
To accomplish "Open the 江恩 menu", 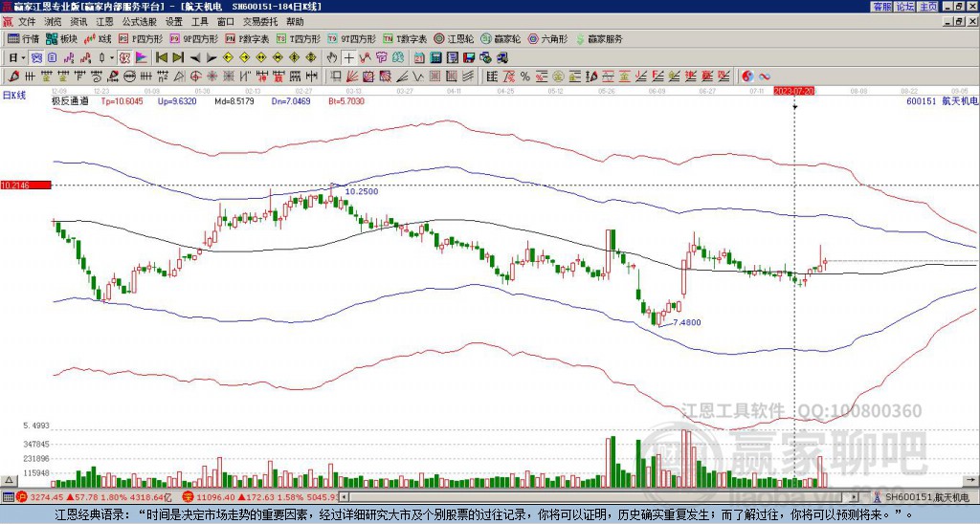I will click(104, 22).
